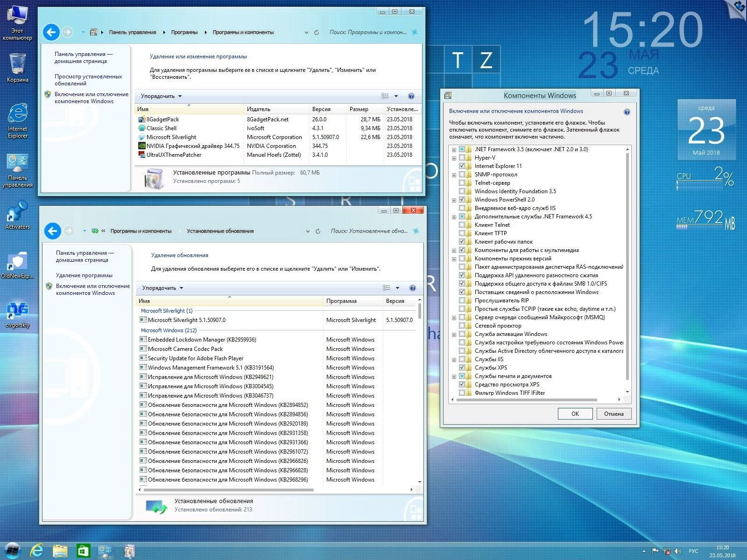Sort updates by Программа column
The image size is (747, 560).
[353, 301]
